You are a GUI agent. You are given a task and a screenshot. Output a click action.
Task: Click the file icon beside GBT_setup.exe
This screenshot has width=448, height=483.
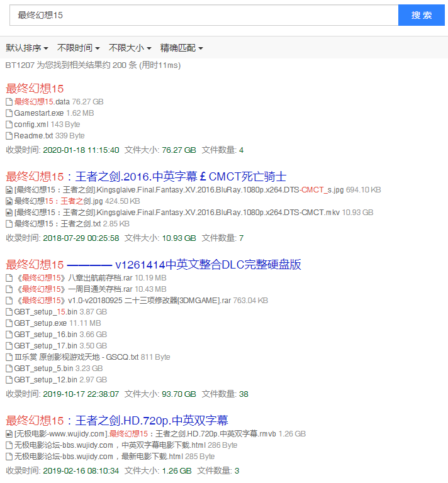point(9,323)
